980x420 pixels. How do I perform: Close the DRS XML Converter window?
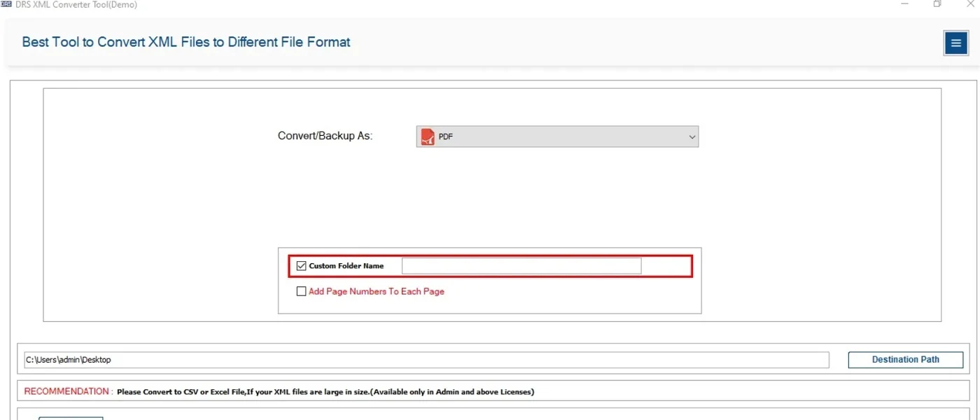[970, 4]
